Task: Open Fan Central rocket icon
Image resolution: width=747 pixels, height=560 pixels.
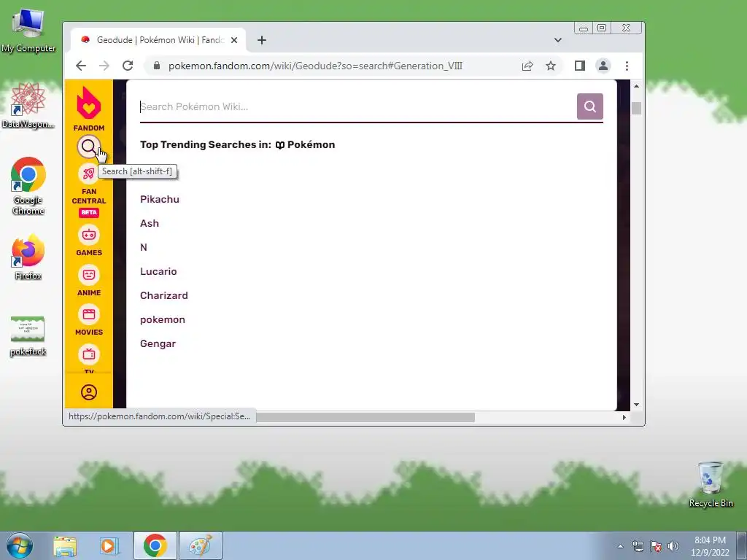Action: tap(88, 174)
